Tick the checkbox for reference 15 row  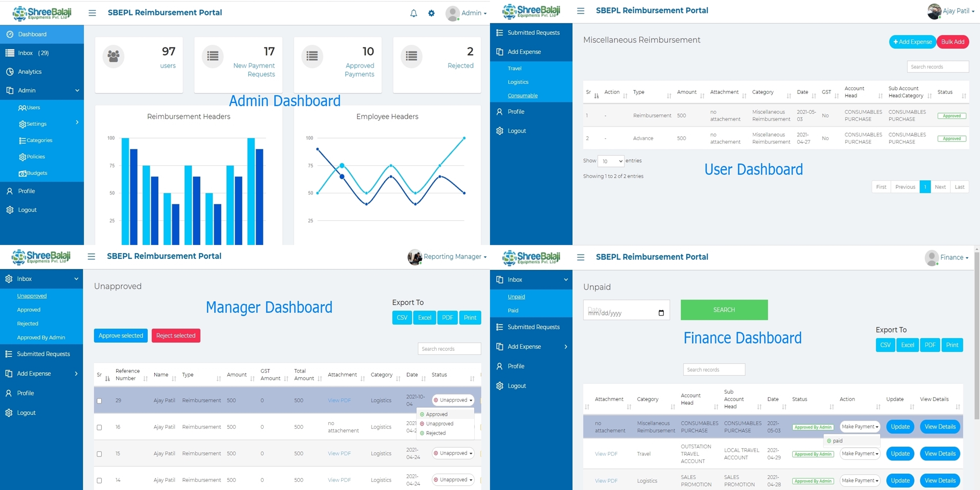click(x=99, y=454)
